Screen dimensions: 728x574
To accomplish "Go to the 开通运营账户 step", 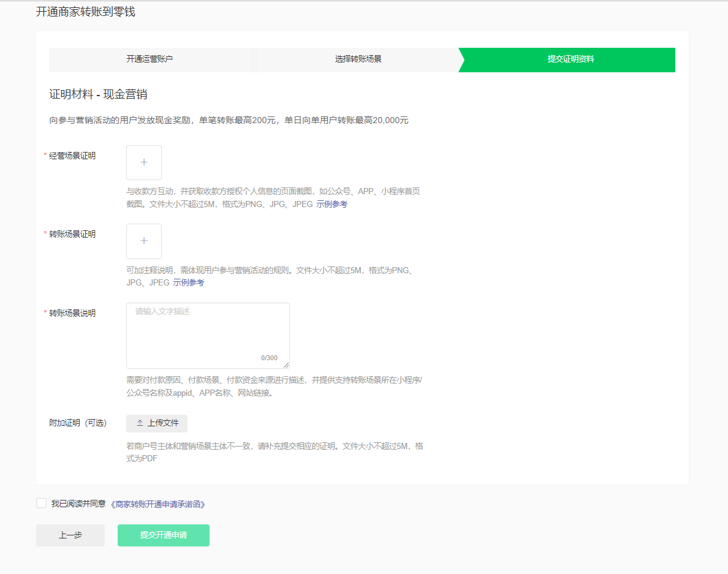I will [x=150, y=59].
